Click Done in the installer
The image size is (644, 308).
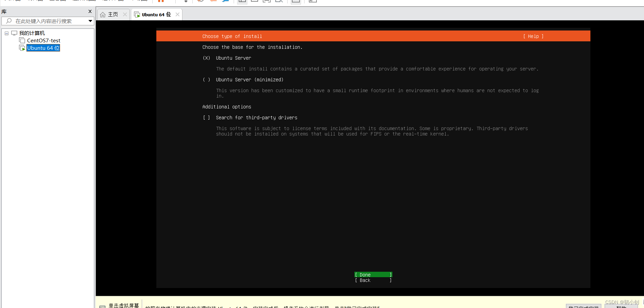[372, 274]
